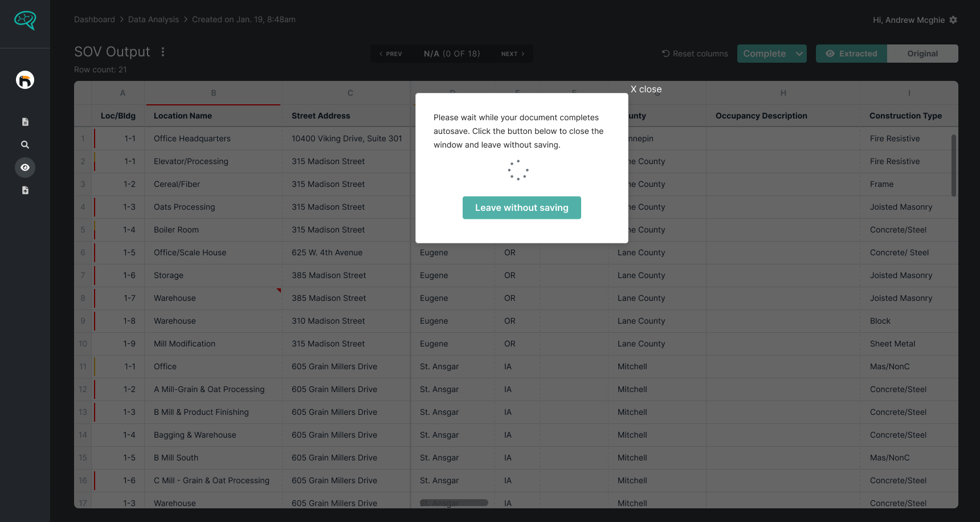Select the 310 Madison Street cell

pyautogui.click(x=346, y=321)
